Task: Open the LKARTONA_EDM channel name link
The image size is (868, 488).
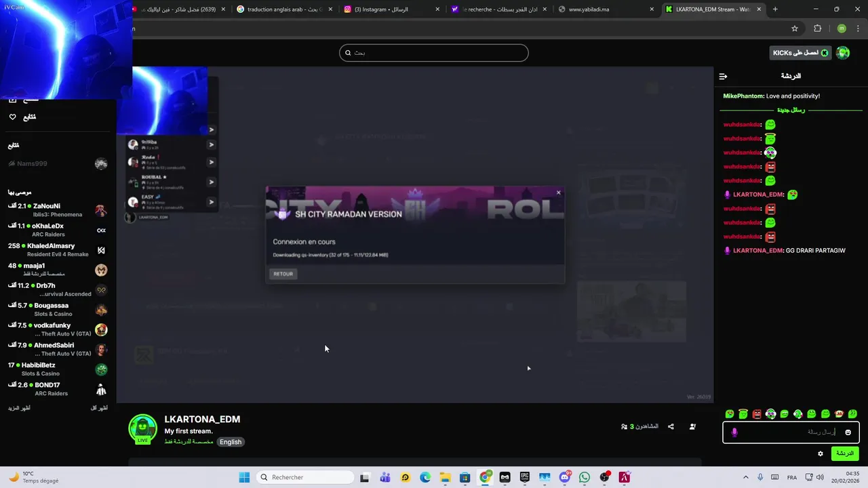Action: [202, 420]
